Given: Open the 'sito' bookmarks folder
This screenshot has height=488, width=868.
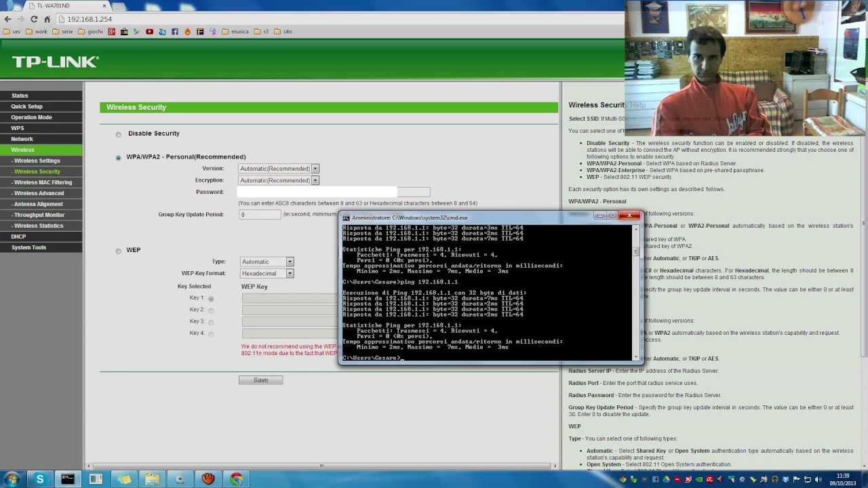Looking at the screenshot, I should tap(283, 31).
